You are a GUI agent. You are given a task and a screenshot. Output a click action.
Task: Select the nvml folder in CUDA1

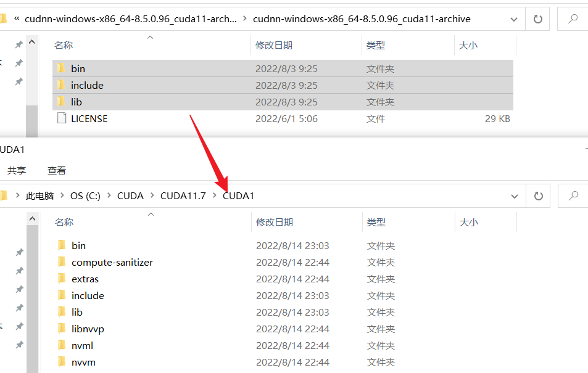(x=82, y=345)
